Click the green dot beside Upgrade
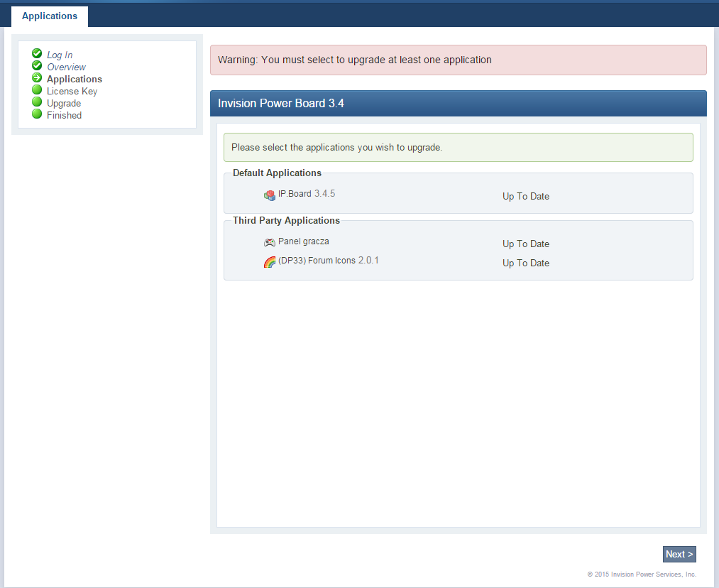This screenshot has height=588, width=719. point(37,102)
